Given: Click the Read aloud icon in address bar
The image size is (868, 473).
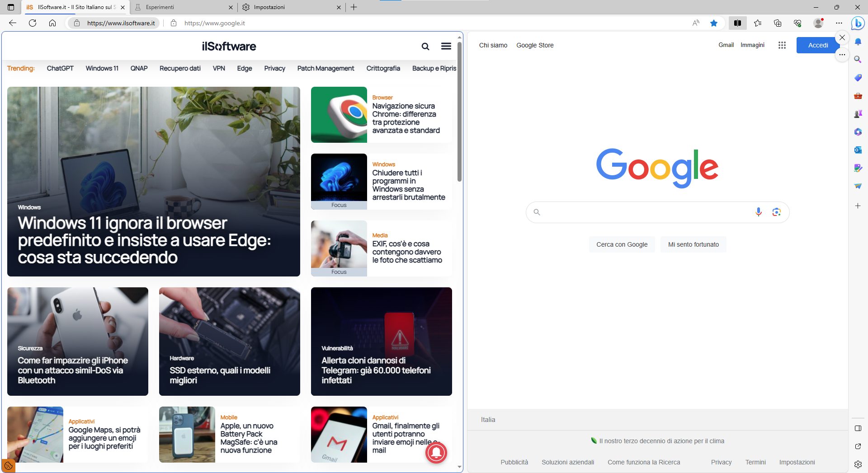Looking at the screenshot, I should (696, 23).
